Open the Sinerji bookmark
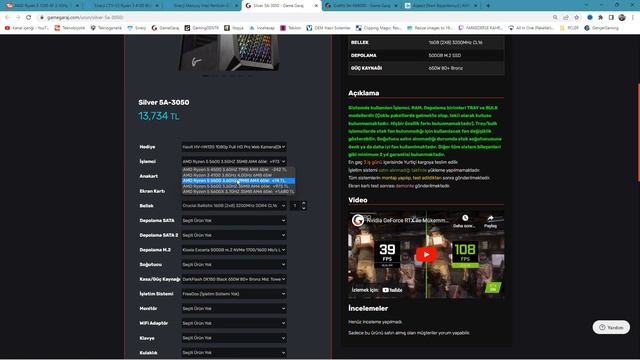 tap(137, 28)
